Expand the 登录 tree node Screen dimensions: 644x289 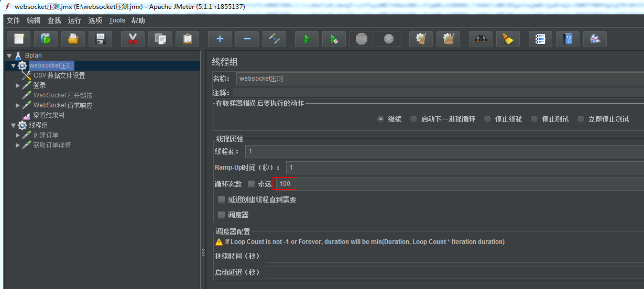click(x=17, y=85)
